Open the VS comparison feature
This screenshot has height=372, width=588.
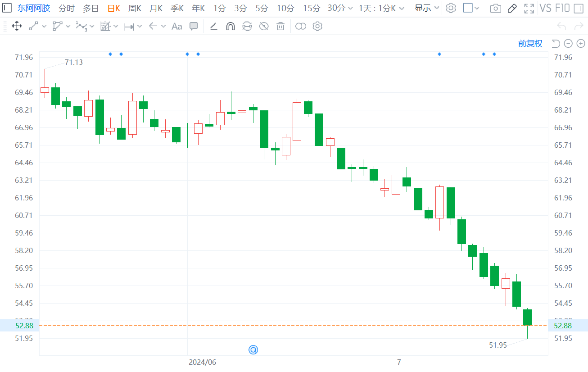click(545, 8)
